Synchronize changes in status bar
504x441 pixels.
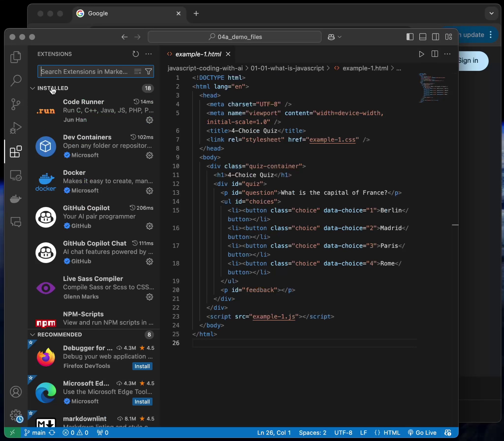(52, 433)
